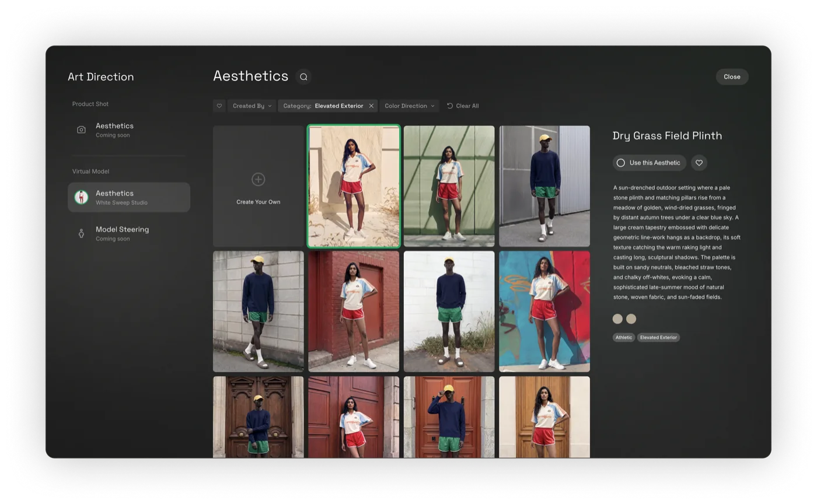Select the selected dry grass plinth thumbnail
Viewport: 817px width, 504px height.
pos(354,186)
